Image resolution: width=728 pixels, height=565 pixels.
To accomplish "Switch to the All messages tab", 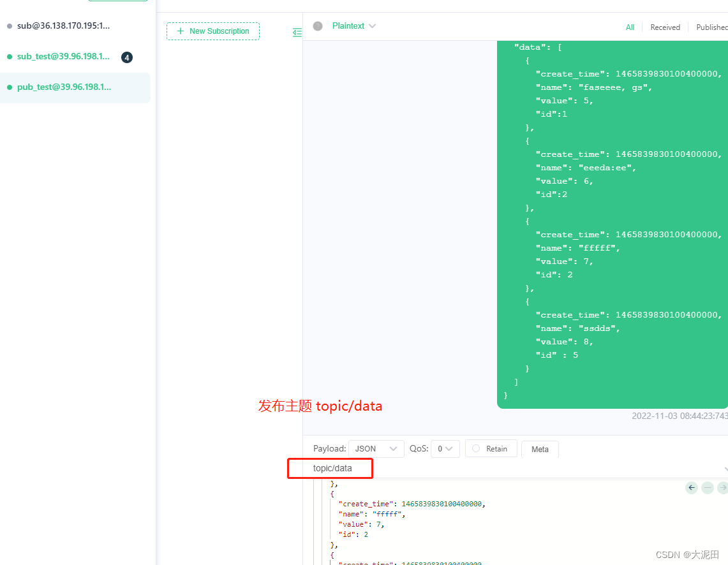I will [630, 27].
